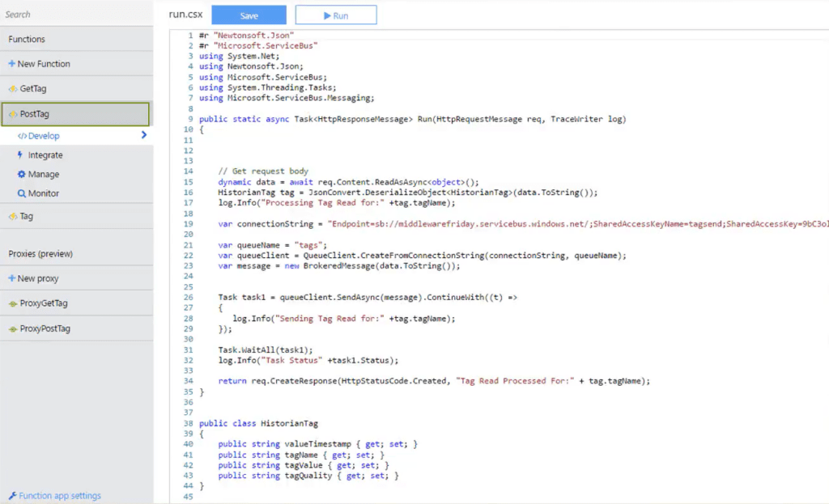The height and width of the screenshot is (504, 829).
Task: Click the New proxy plus icon
Action: (x=11, y=279)
